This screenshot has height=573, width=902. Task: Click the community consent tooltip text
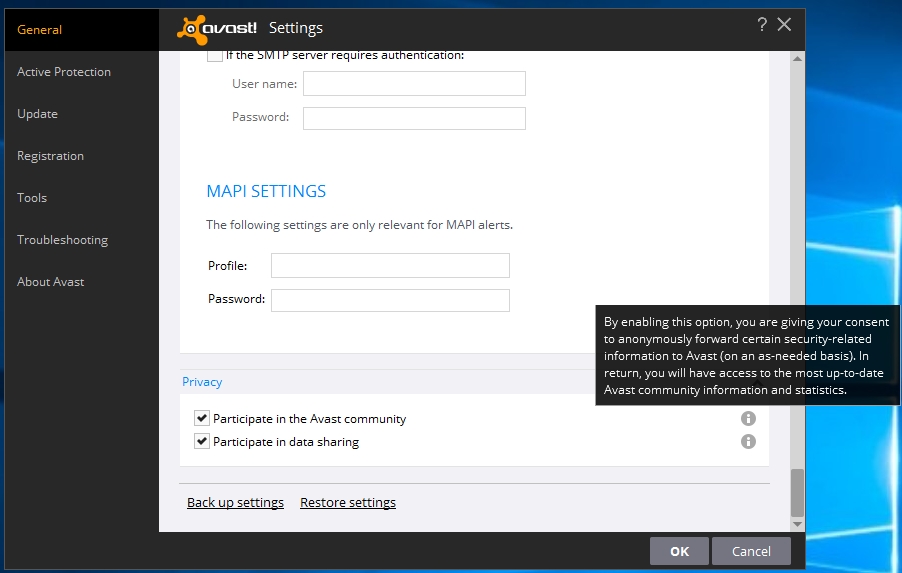pyautogui.click(x=747, y=356)
